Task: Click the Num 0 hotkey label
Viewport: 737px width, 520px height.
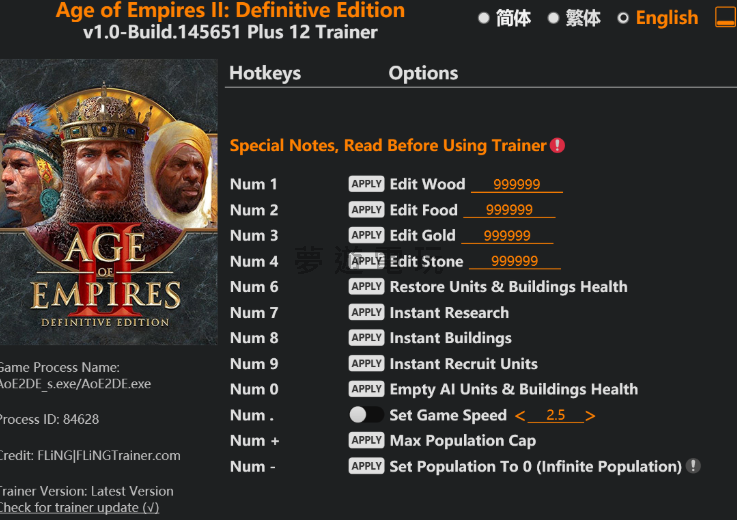Action: pos(254,389)
